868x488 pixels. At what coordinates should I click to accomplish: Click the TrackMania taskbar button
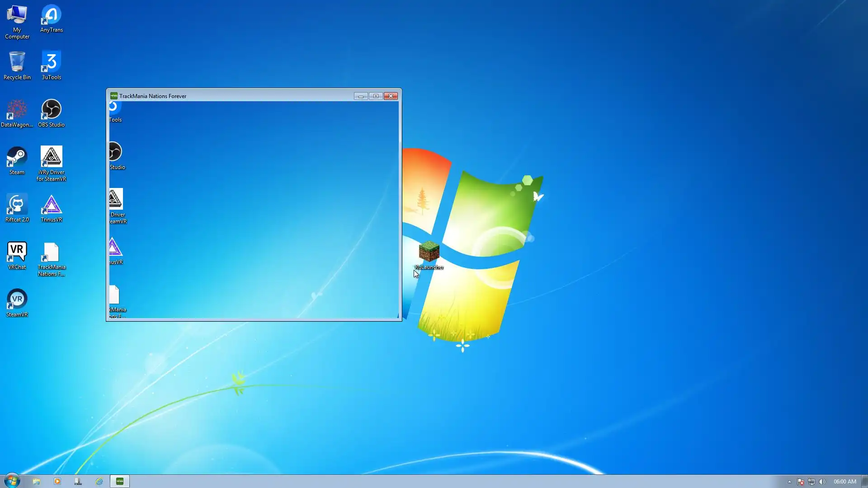point(120,481)
